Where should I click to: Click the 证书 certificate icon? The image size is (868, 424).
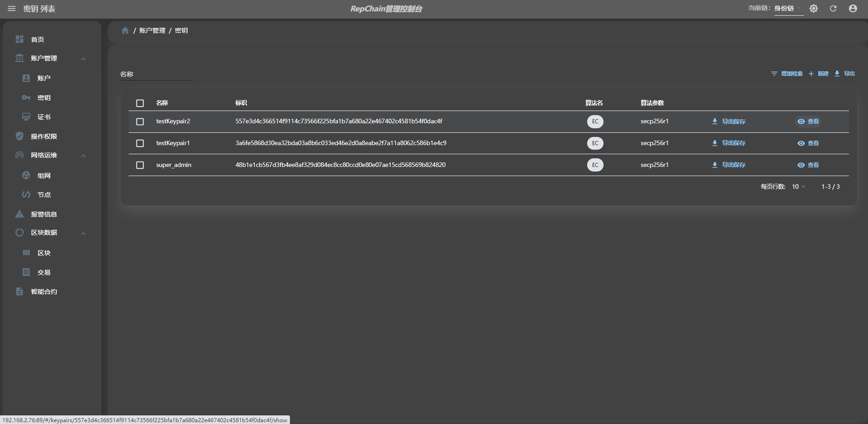(x=26, y=117)
